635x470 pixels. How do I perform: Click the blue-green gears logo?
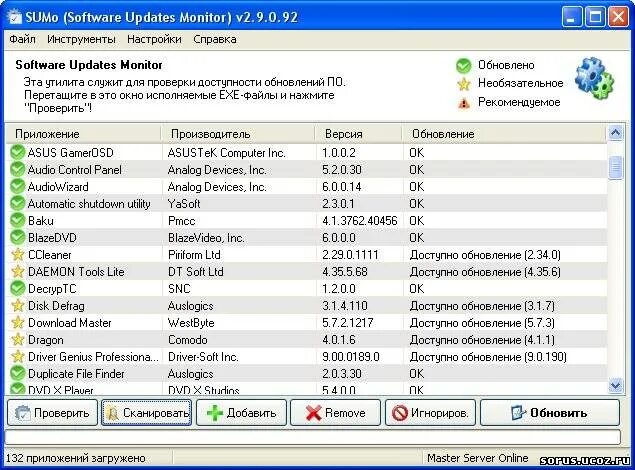click(595, 79)
